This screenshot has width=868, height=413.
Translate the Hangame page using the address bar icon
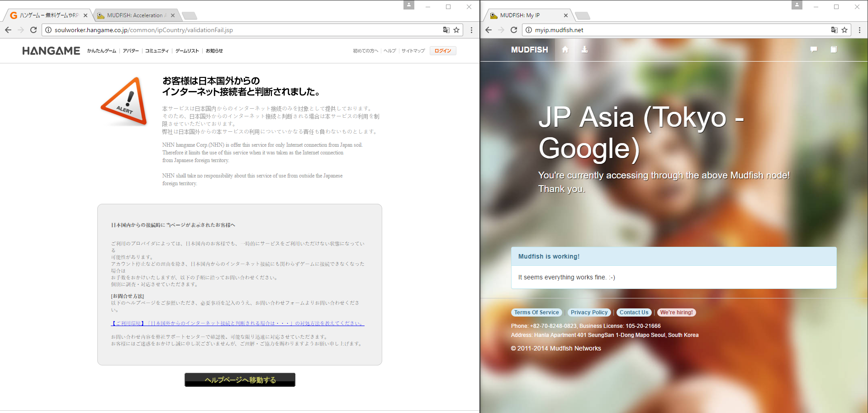point(446,30)
